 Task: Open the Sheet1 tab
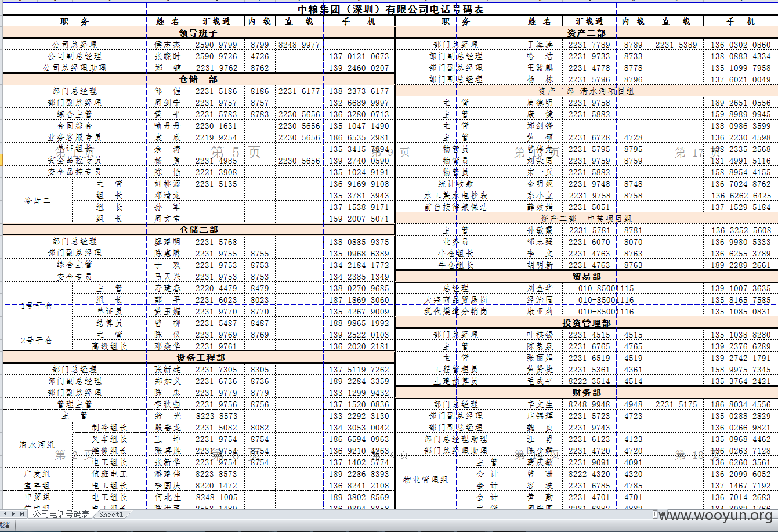coord(111,514)
